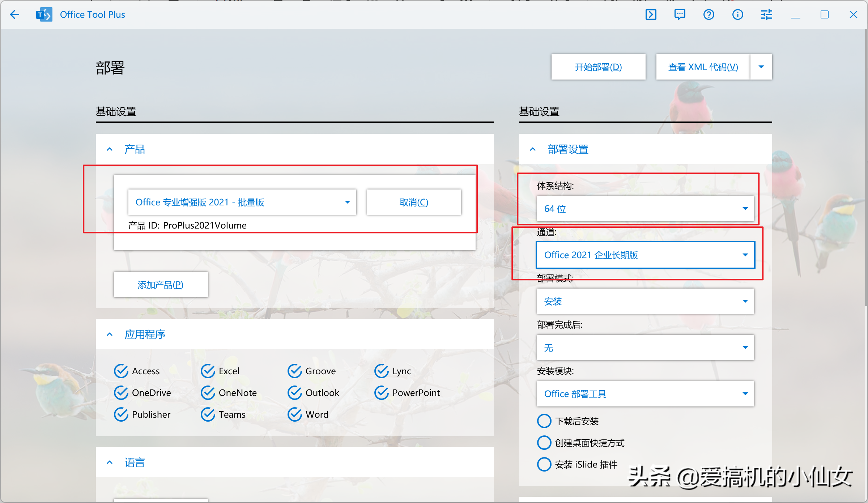The width and height of the screenshot is (868, 503).
Task: Open the about info icon
Action: 738,14
